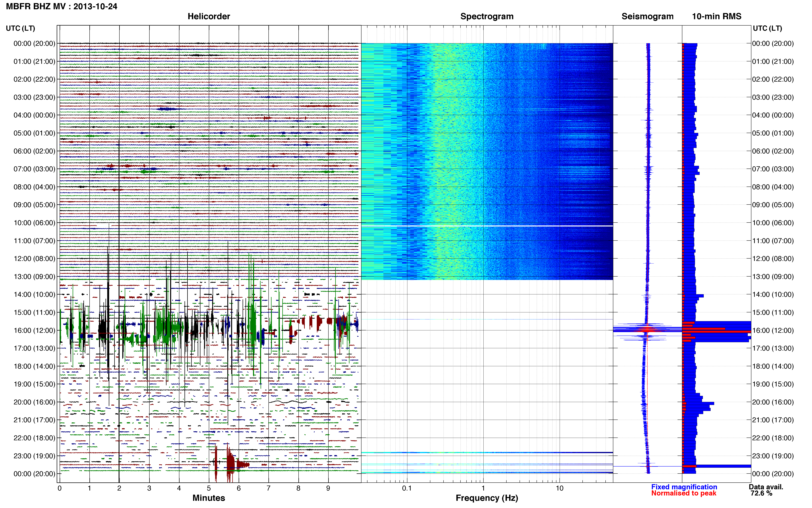
Task: Click the saturated RMS peak bars at 16:00
Action: tap(716, 332)
